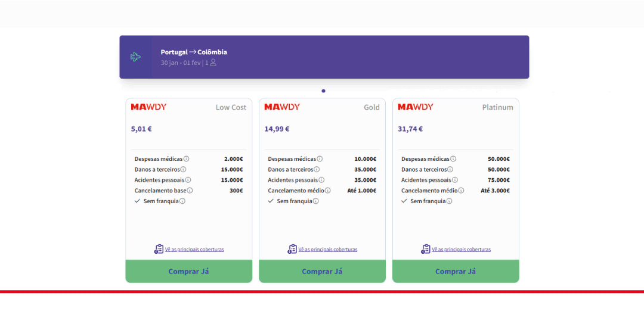Click clipboard icon in the Platinum plan card
Viewport: 644px width, 311px height.
click(x=426, y=249)
